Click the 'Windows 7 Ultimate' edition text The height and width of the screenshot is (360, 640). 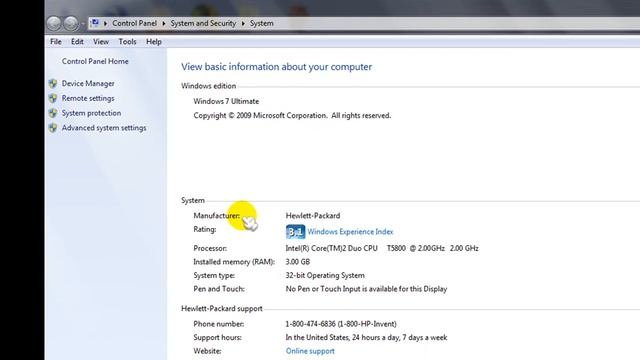[226, 101]
